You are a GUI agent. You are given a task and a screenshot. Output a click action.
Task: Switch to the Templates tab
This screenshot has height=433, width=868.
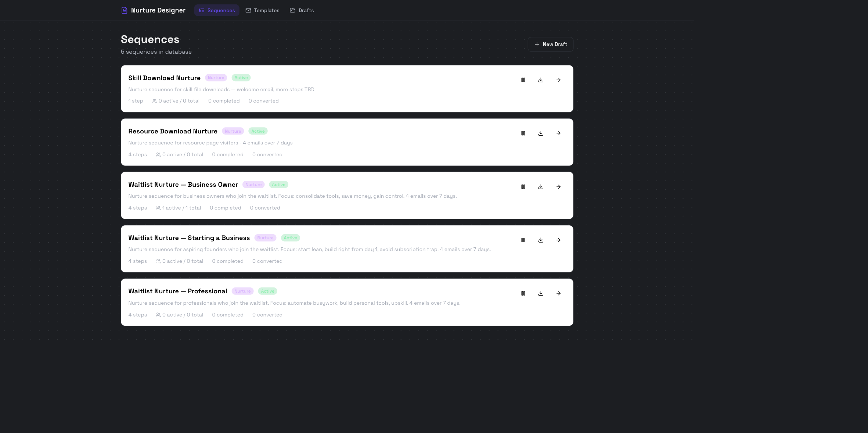262,10
